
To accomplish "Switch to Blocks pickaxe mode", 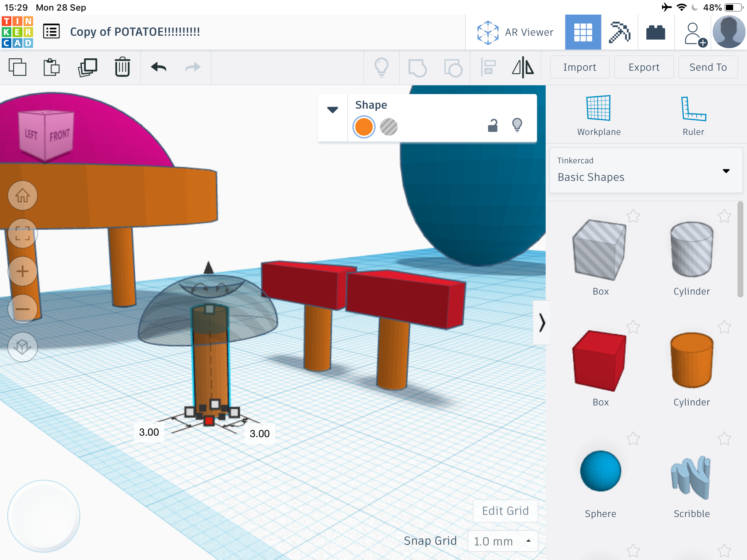I will pyautogui.click(x=619, y=32).
